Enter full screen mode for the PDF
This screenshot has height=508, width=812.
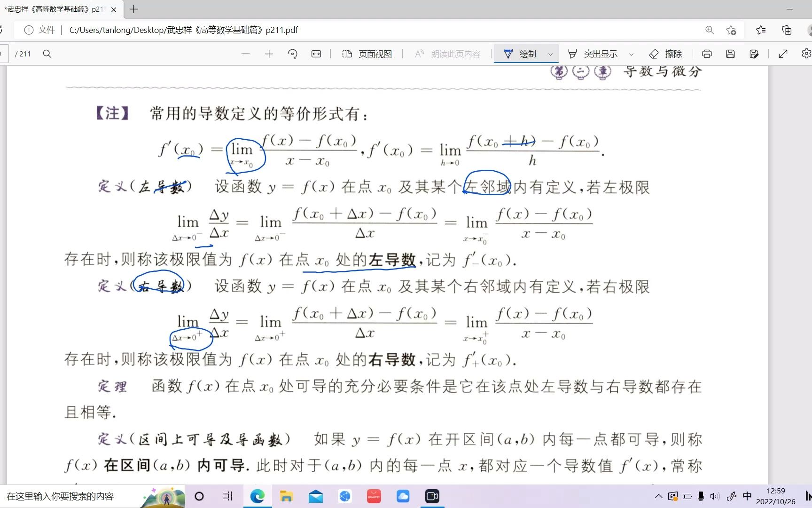coord(782,54)
